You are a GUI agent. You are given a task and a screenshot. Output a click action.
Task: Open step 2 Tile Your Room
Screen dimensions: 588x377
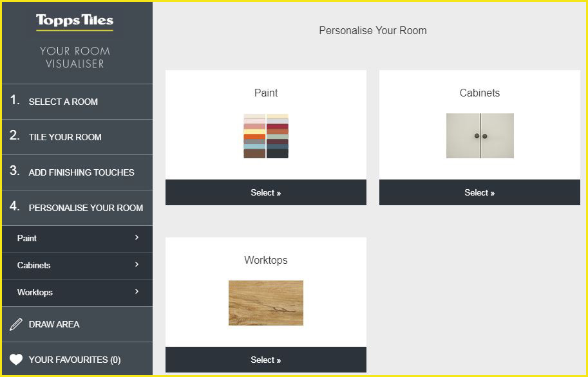coord(77,137)
